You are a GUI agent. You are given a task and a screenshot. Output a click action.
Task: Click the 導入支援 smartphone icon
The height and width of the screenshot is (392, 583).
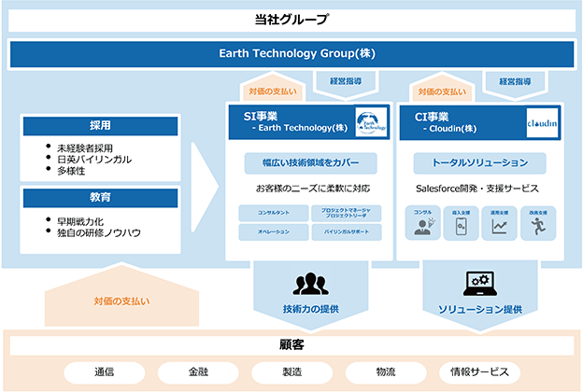[461, 226]
